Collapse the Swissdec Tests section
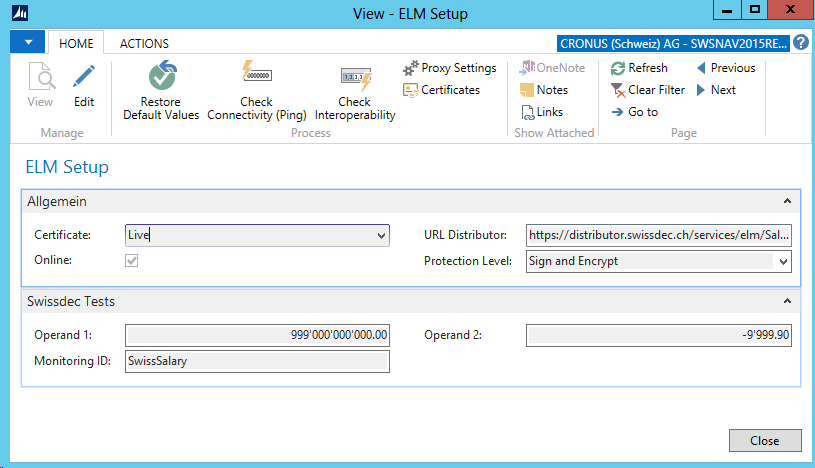 (787, 301)
